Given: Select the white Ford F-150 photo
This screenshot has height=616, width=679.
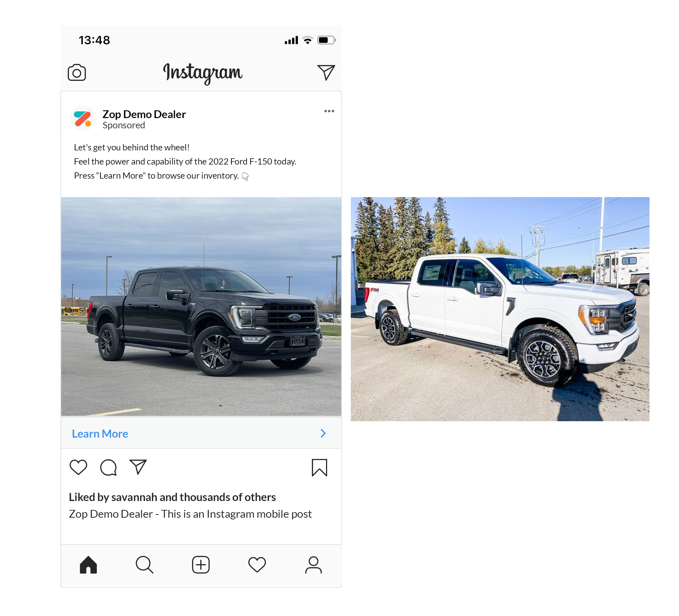Looking at the screenshot, I should (500, 309).
